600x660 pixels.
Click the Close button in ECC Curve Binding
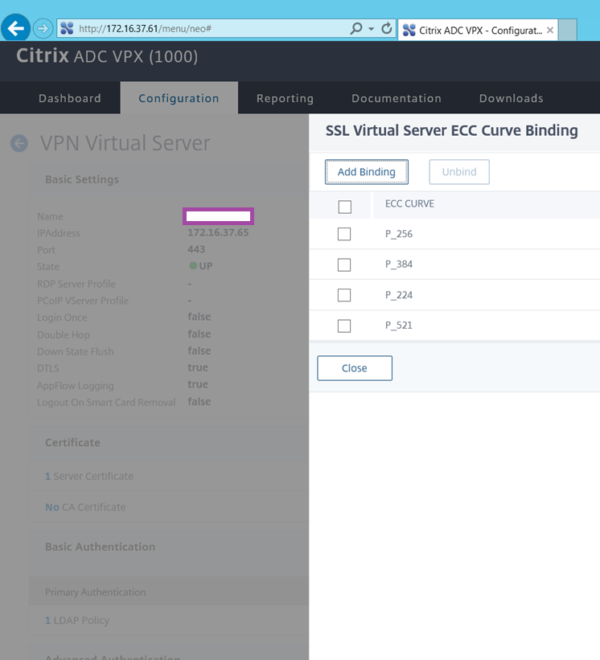tap(355, 368)
